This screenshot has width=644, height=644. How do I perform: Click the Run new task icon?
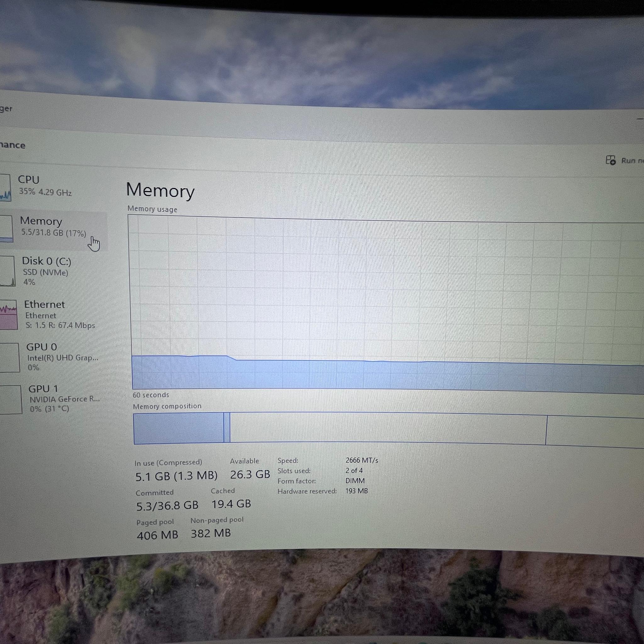coord(611,160)
